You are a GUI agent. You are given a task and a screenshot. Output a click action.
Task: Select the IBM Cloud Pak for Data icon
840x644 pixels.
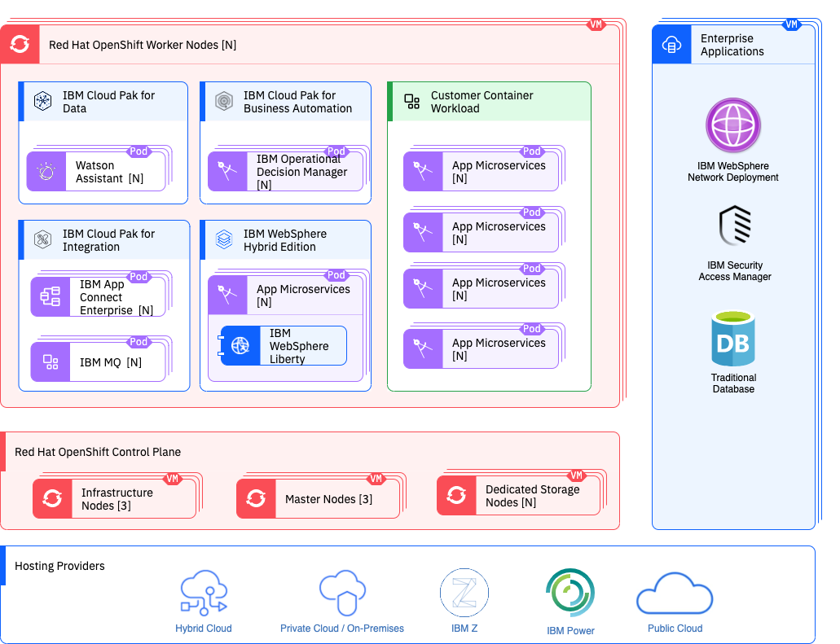pos(42,102)
